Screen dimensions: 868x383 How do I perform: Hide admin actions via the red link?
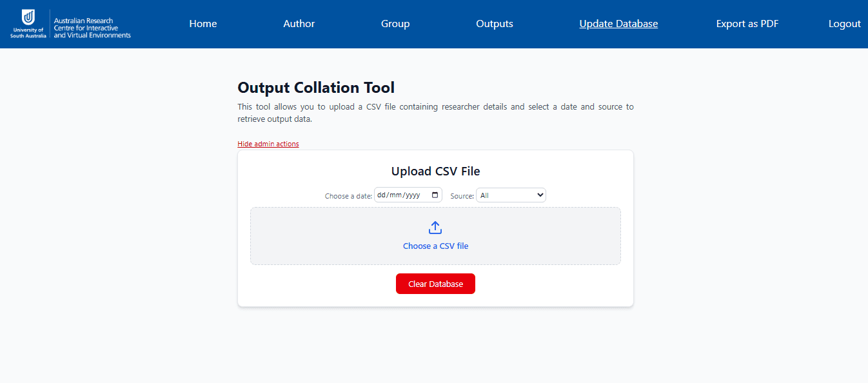point(268,144)
